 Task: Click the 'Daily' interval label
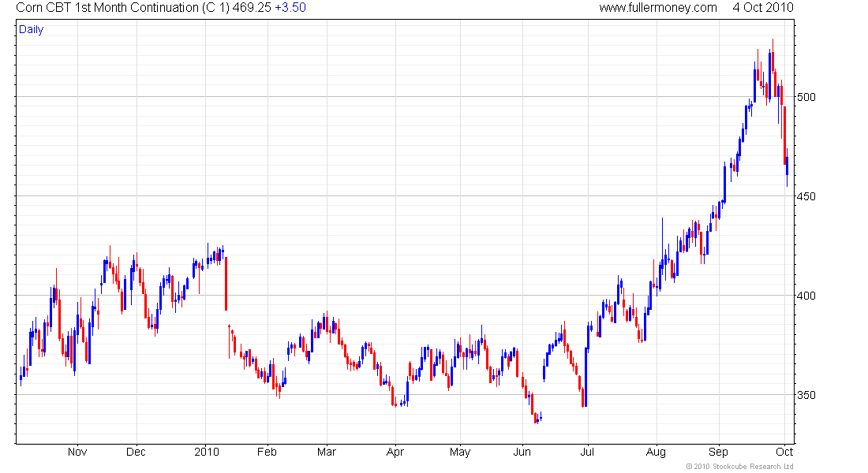31,30
